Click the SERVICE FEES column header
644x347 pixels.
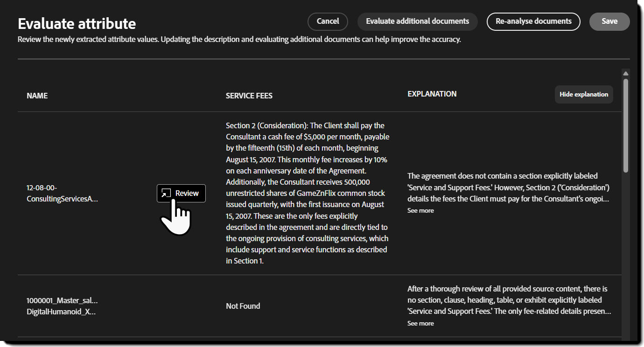pos(249,95)
